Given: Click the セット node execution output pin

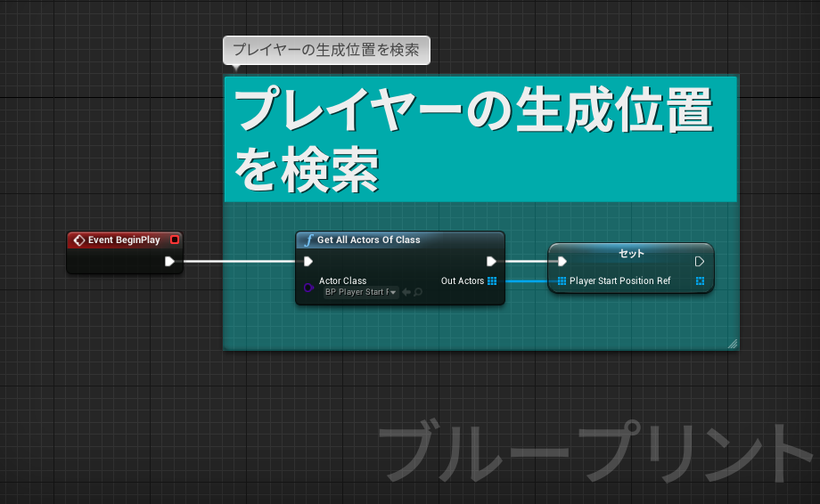Looking at the screenshot, I should (699, 261).
